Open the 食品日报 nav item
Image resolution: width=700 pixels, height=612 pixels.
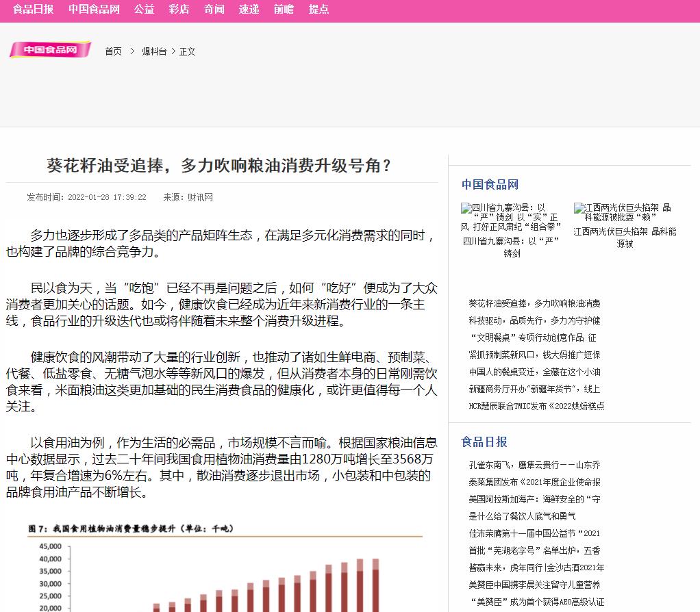click(x=33, y=9)
